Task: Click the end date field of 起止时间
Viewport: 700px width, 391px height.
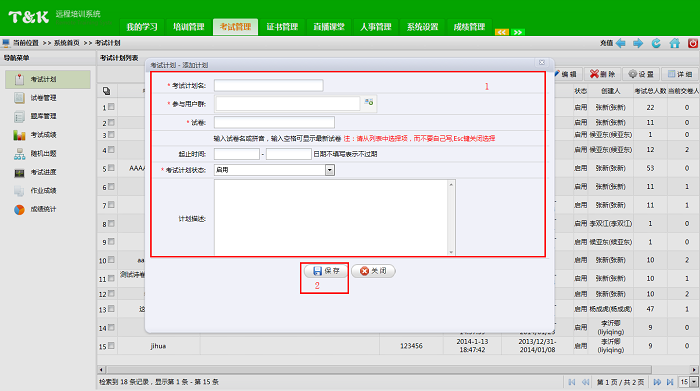Action: pos(288,154)
